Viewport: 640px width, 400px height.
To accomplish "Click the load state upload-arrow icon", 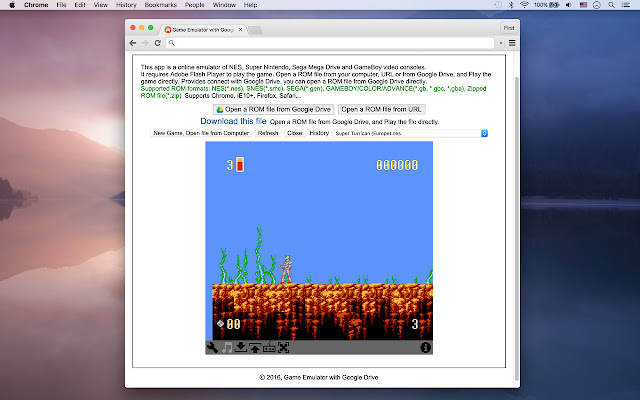I will [x=255, y=347].
